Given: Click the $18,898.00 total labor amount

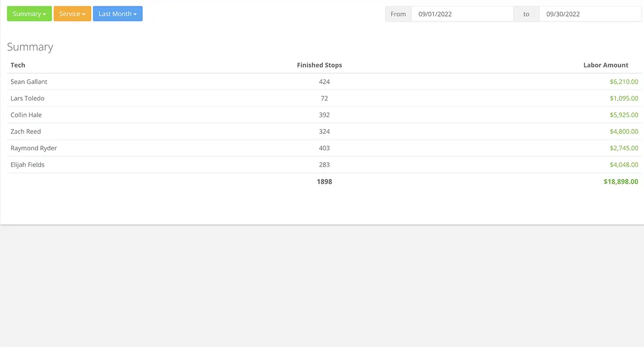Looking at the screenshot, I should point(621,182).
